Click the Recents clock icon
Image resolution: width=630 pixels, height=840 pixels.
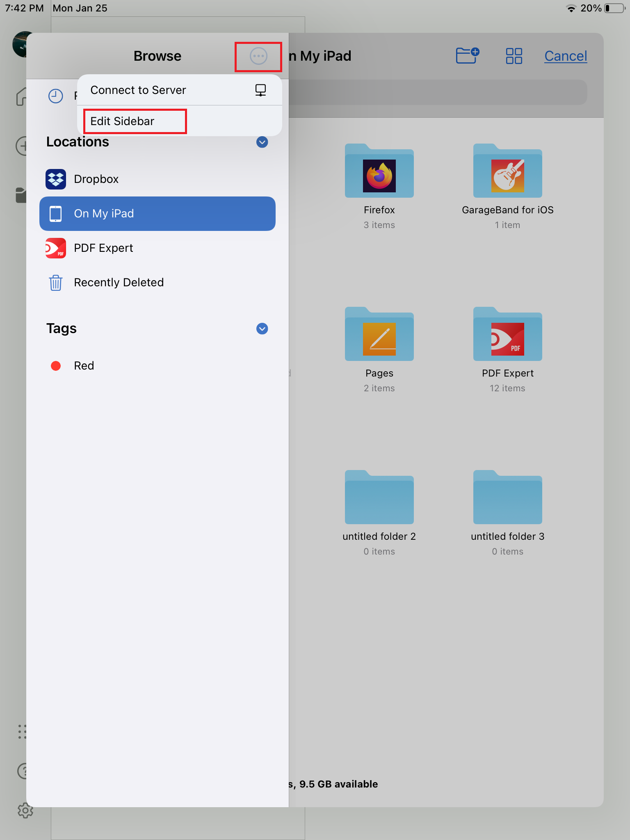coord(56,96)
